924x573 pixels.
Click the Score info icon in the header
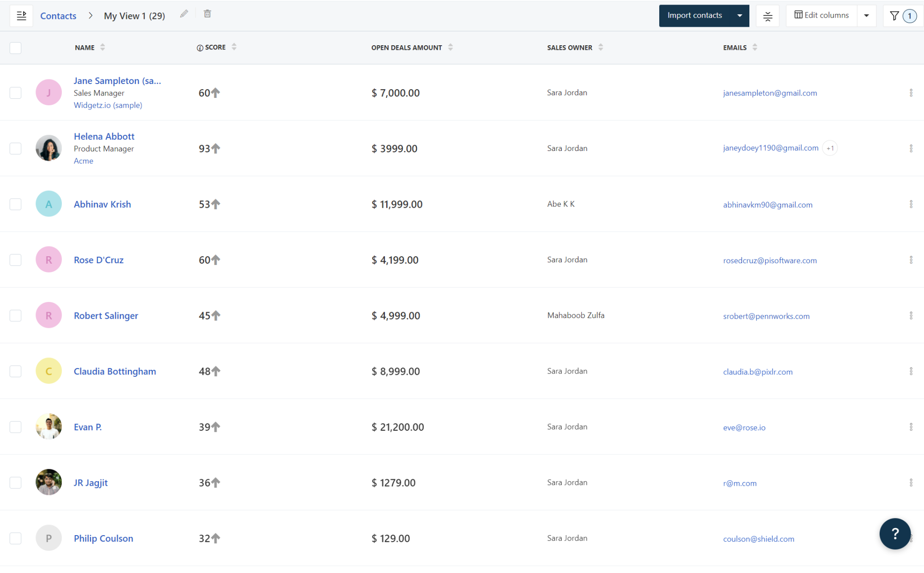pyautogui.click(x=200, y=48)
